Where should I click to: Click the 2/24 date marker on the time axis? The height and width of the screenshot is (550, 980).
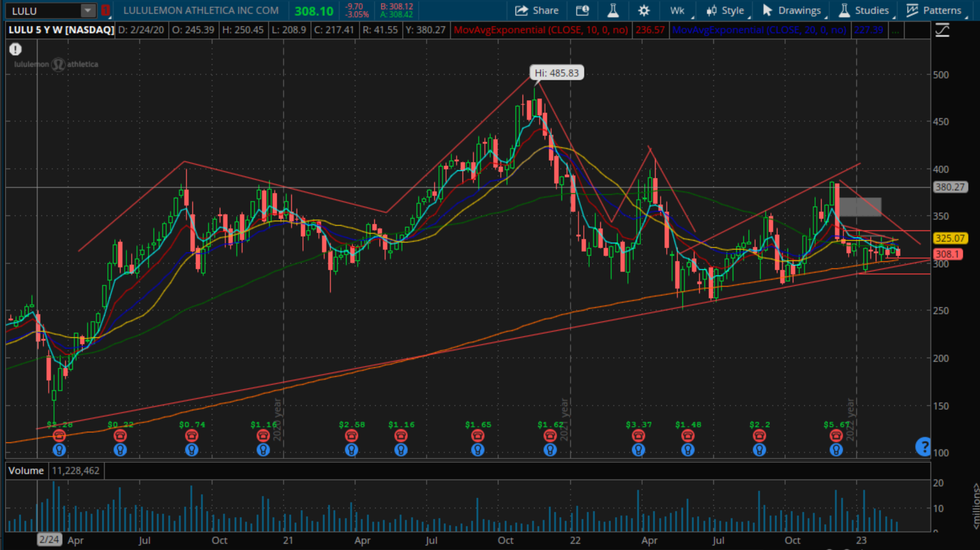pos(49,540)
